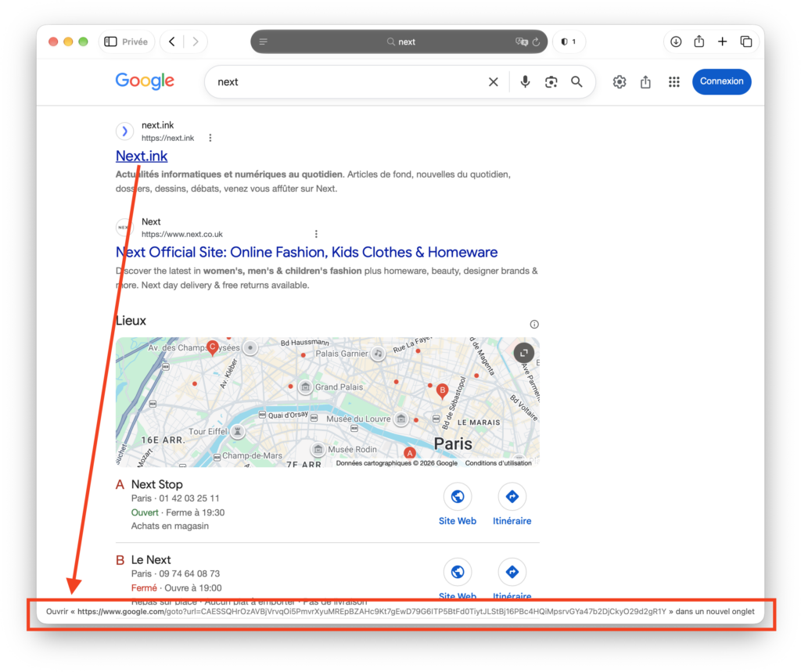
Task: Get Itinéraire to Next Stop
Action: [x=512, y=505]
